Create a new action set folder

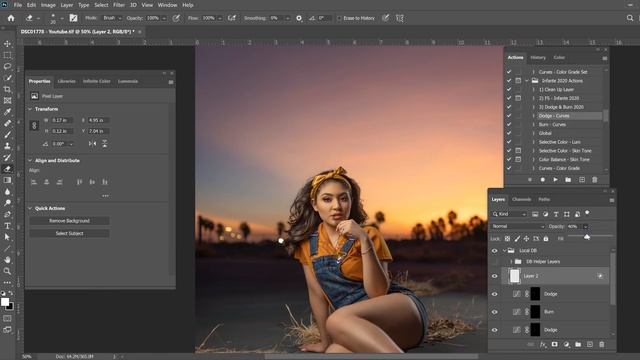click(568, 180)
